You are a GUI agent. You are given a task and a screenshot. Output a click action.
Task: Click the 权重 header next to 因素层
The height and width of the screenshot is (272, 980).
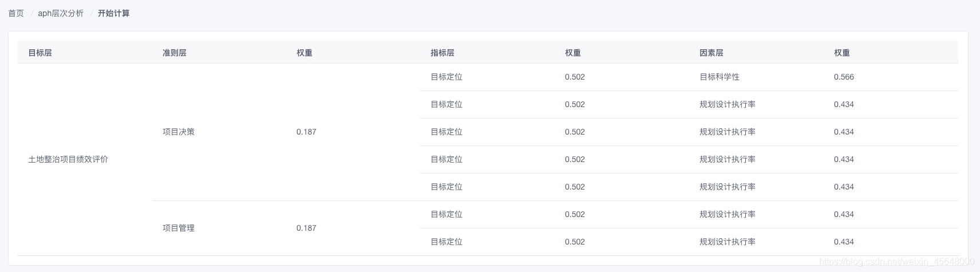(x=842, y=53)
